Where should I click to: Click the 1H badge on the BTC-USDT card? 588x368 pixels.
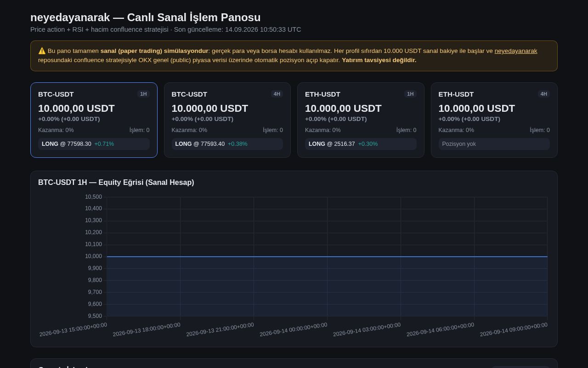pyautogui.click(x=143, y=94)
